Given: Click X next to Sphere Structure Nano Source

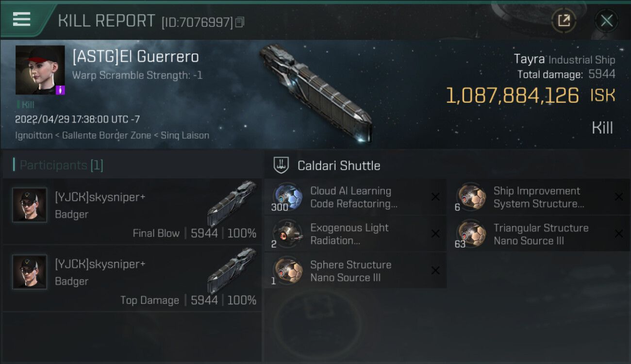Looking at the screenshot, I should click(x=435, y=270).
